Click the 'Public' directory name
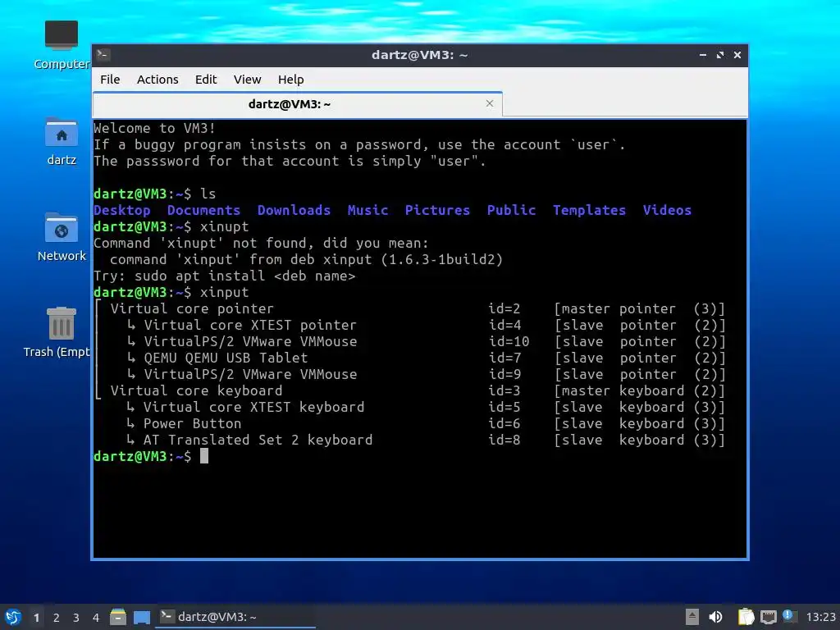 pyautogui.click(x=511, y=210)
